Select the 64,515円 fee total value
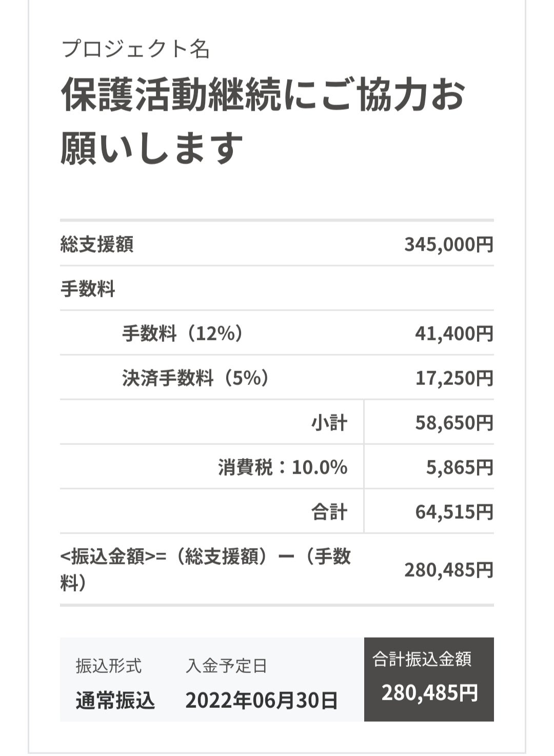554x756 pixels. [454, 512]
